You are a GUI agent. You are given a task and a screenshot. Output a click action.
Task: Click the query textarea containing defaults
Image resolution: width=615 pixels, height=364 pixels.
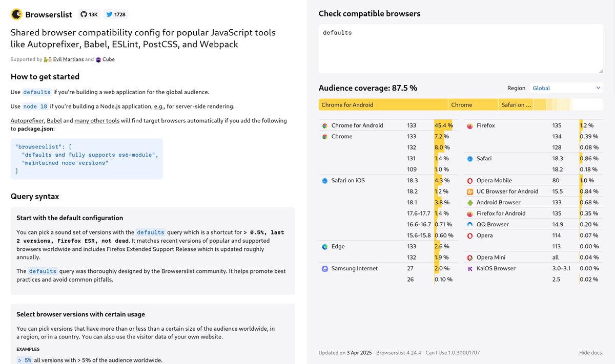pos(461,48)
